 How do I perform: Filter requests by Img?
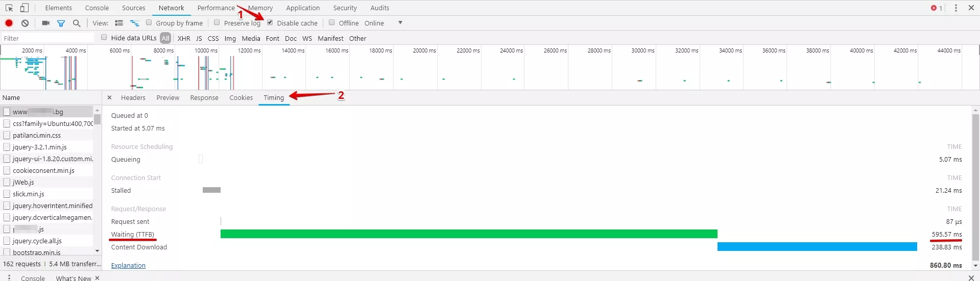(230, 38)
